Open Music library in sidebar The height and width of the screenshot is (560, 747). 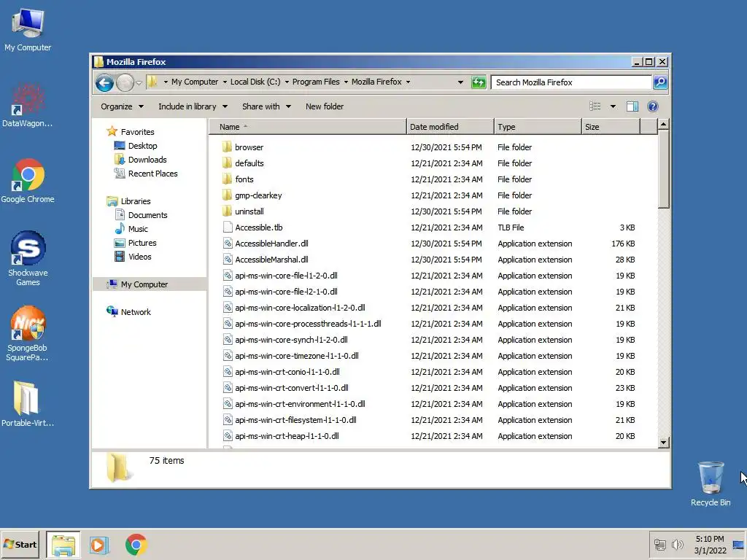pyautogui.click(x=138, y=229)
